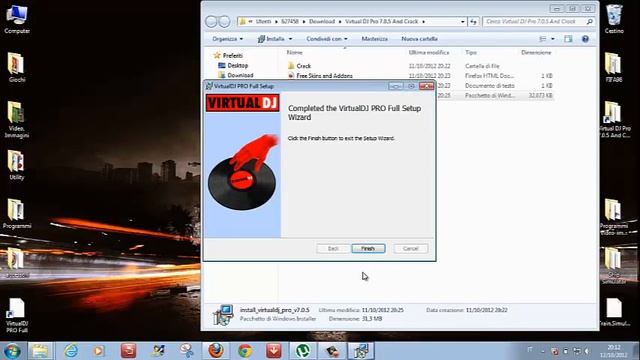The image size is (640, 360).
Task: Click Utenti in the address breadcrumb
Action: [x=263, y=21]
